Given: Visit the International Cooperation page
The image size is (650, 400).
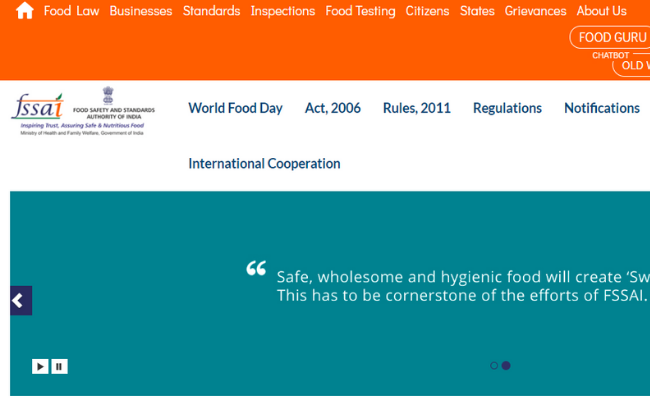Looking at the screenshot, I should [x=264, y=163].
